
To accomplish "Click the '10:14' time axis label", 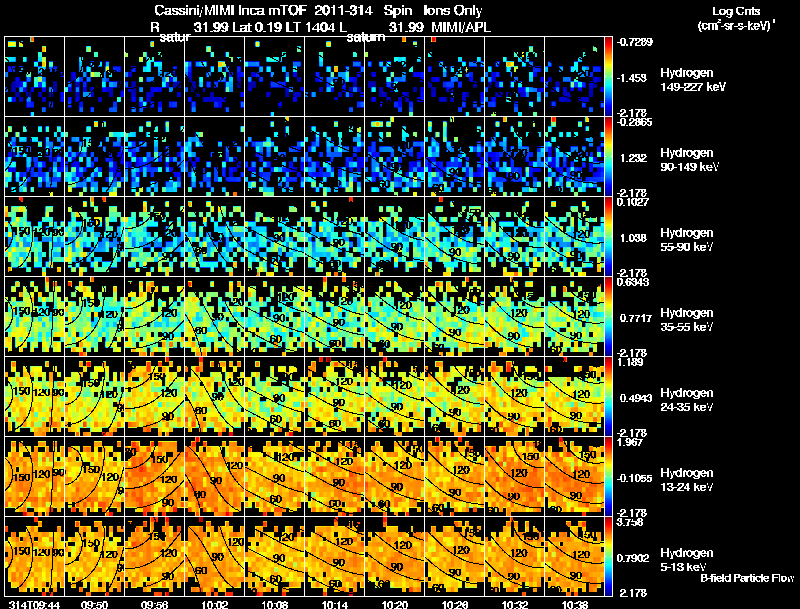I will (x=335, y=604).
